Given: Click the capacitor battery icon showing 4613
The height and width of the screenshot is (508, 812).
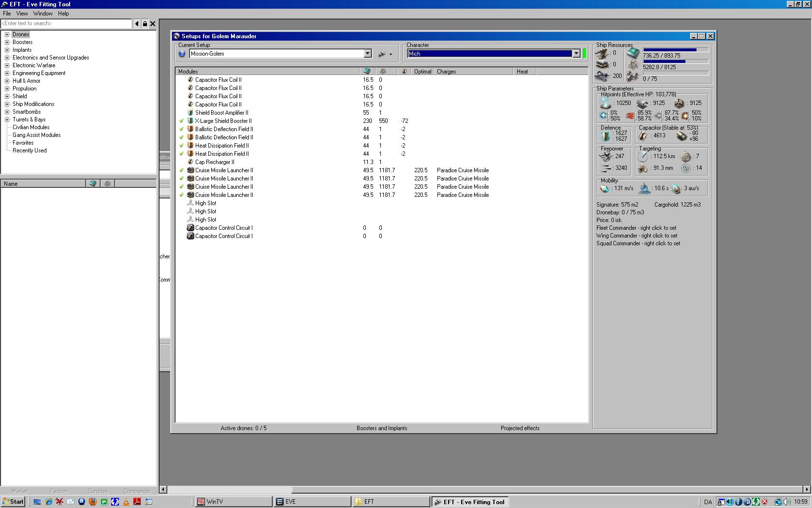Looking at the screenshot, I should tap(642, 136).
